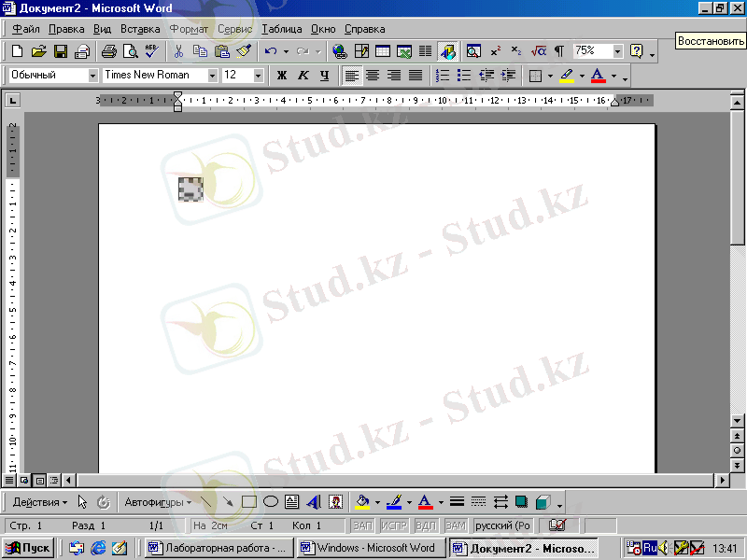This screenshot has height=560, width=747.
Task: Copy the selection using the toolbar
Action: coord(200,51)
